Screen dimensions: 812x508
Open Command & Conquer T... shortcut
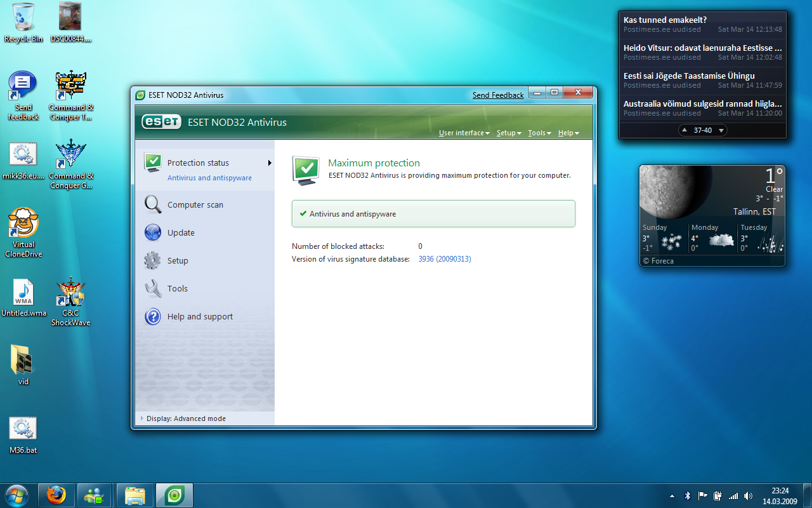tap(71, 96)
